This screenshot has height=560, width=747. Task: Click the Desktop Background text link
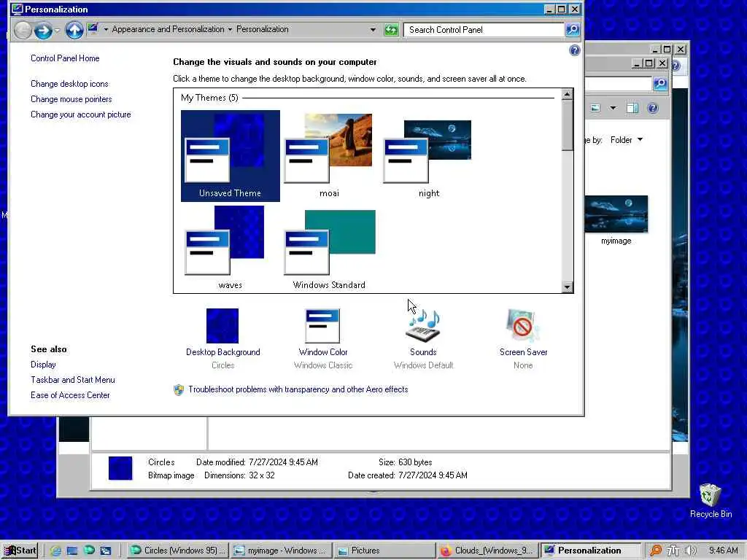coord(223,352)
